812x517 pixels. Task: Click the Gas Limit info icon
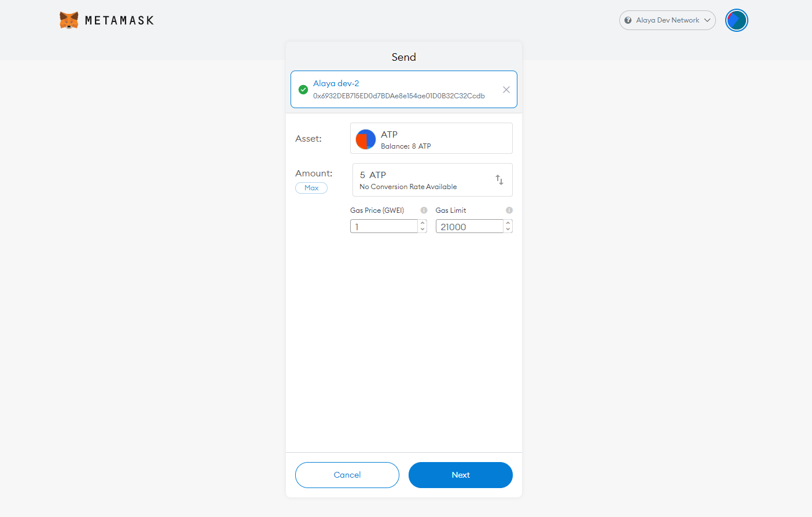[x=509, y=211]
